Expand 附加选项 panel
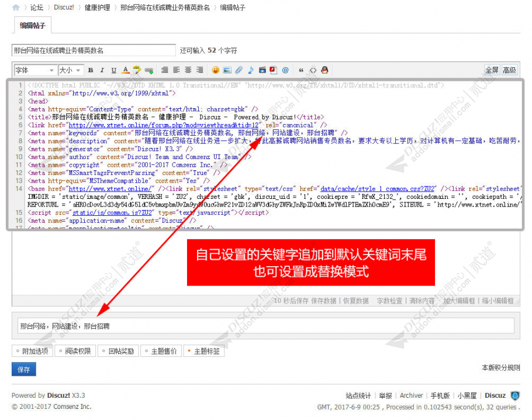Screen dimensions: 532x420 click(32, 351)
